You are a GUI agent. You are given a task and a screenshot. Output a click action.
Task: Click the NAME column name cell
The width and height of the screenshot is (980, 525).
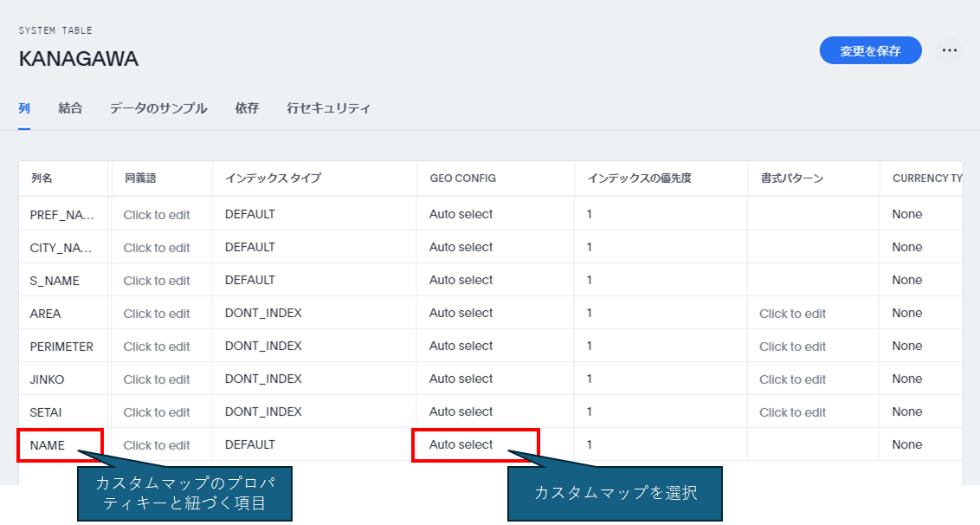48,444
